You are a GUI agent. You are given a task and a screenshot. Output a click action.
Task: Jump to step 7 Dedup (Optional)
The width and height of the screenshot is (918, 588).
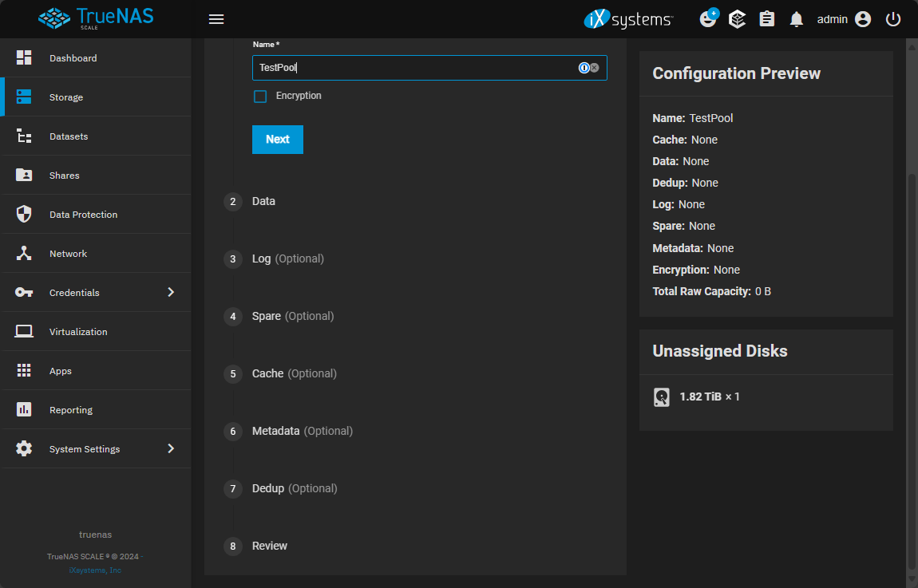click(x=280, y=488)
